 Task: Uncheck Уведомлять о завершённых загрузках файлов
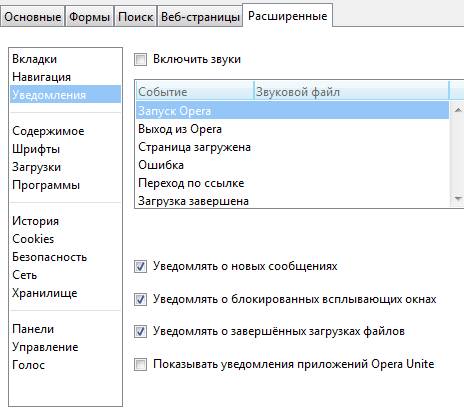[x=140, y=332]
